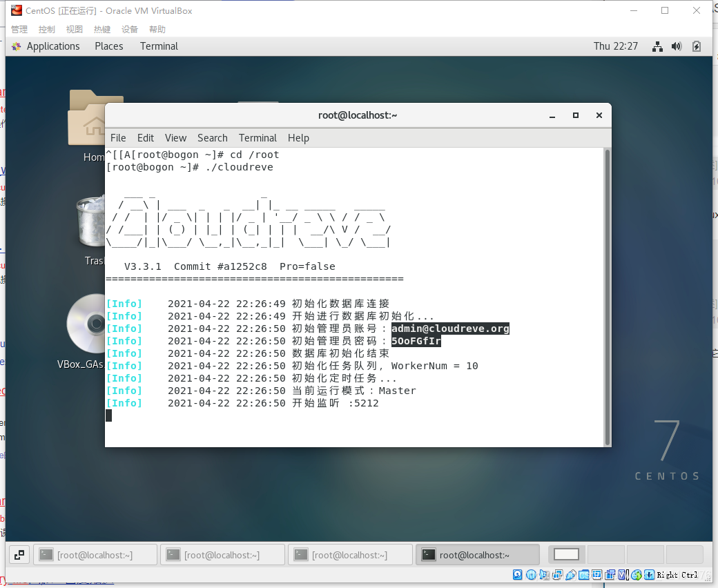Click the highlighted admin@cloudreve.org text
The height and width of the screenshot is (588, 718).
tap(450, 329)
